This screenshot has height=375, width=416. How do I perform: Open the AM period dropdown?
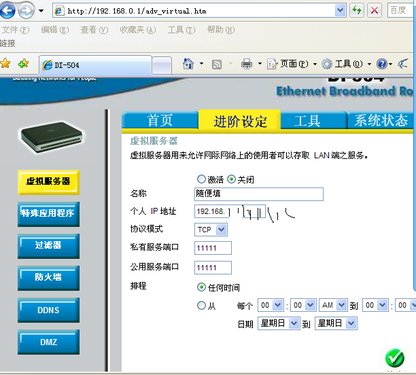click(333, 305)
